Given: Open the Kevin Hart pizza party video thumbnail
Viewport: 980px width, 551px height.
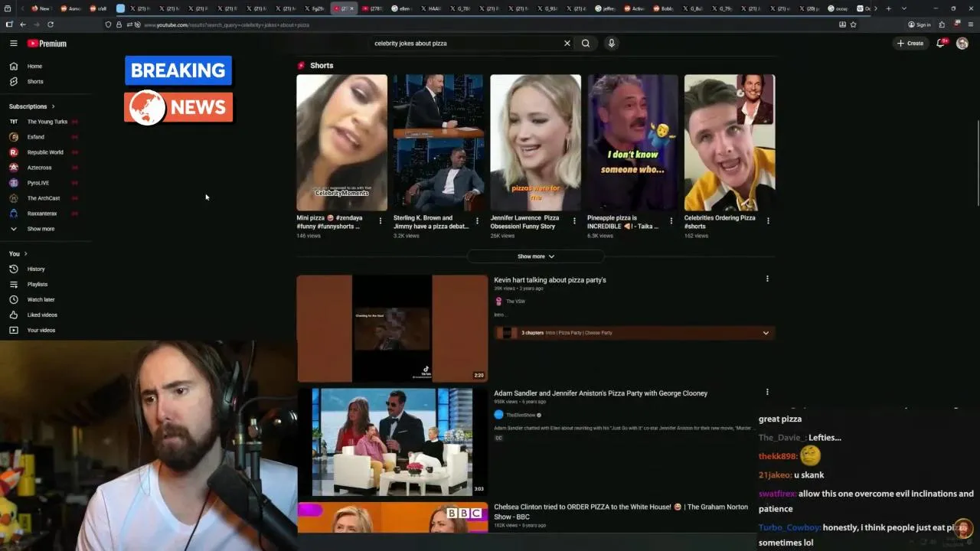Looking at the screenshot, I should click(x=392, y=328).
